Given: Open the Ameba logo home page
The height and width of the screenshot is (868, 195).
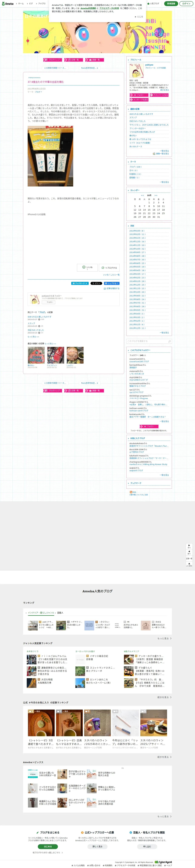Looking at the screenshot, I should coord(7,3).
